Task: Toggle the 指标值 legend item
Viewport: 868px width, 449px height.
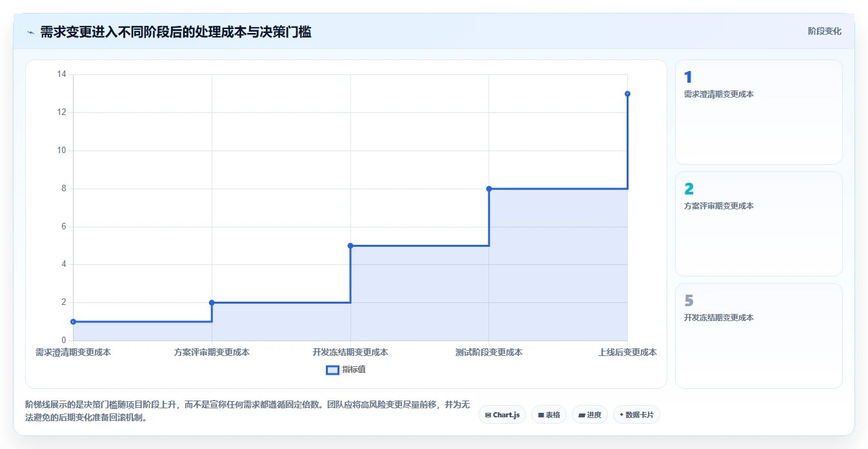Action: tap(346, 370)
